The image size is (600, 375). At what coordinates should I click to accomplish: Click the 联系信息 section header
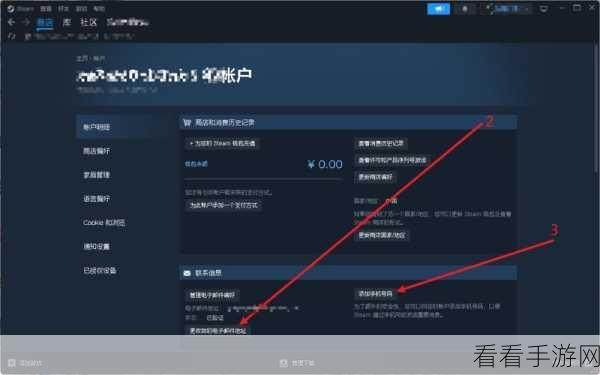[348, 273]
